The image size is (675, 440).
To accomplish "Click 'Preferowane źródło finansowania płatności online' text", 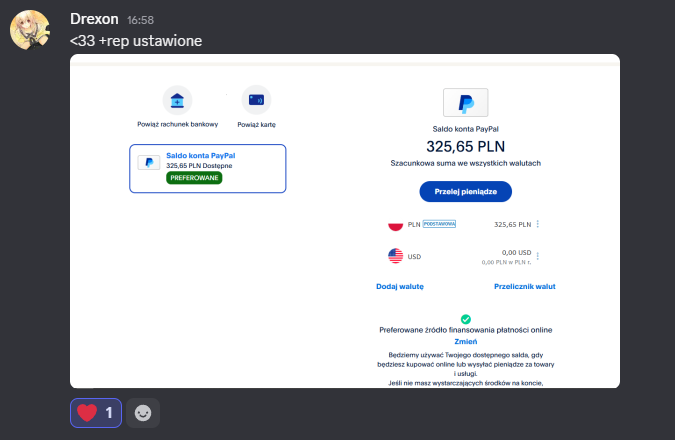I will click(466, 330).
